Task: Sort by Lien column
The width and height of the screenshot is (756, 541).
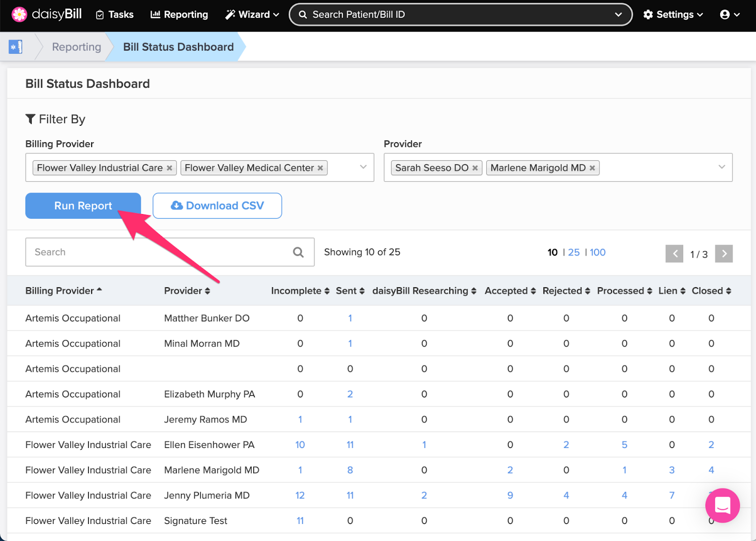Action: pyautogui.click(x=672, y=291)
